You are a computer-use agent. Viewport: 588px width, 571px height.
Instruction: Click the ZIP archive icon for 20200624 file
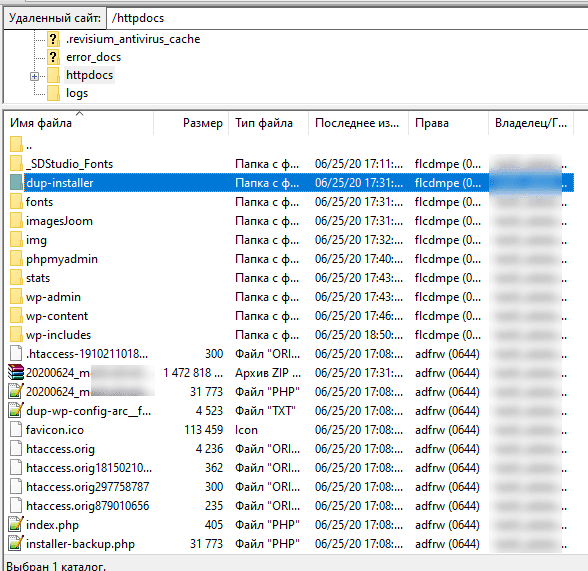click(x=16, y=373)
